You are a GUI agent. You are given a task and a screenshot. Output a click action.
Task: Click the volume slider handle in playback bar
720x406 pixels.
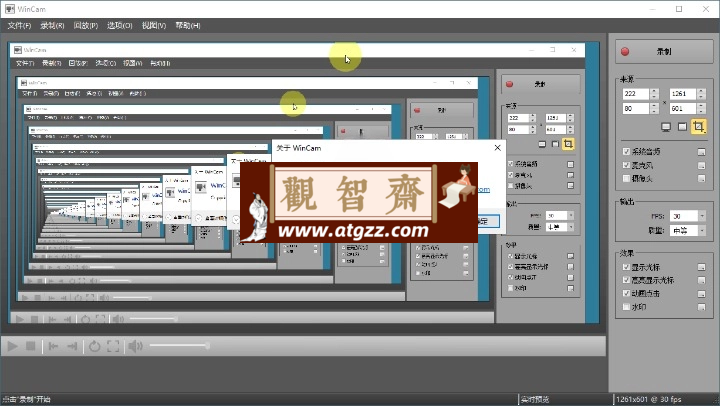[x=208, y=346]
